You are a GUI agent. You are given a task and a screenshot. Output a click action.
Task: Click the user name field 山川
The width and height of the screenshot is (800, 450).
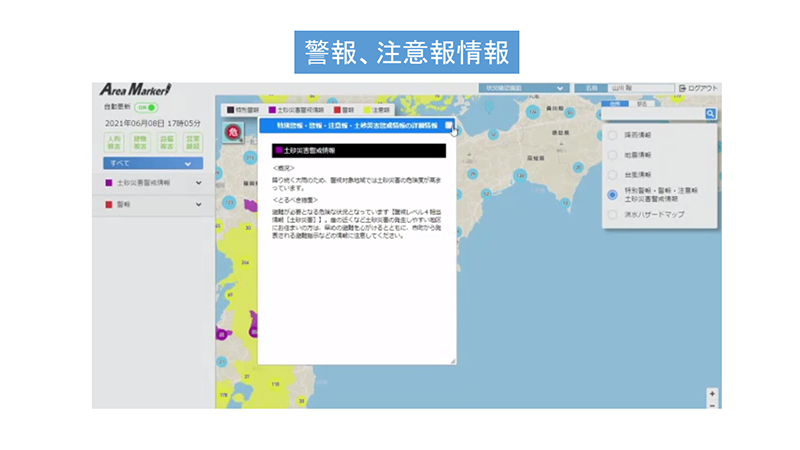pyautogui.click(x=641, y=88)
